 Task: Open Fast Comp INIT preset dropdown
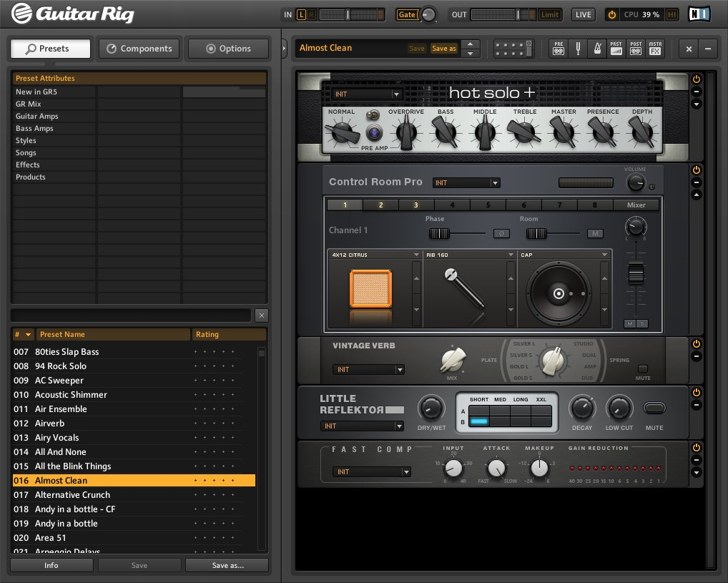tap(372, 472)
